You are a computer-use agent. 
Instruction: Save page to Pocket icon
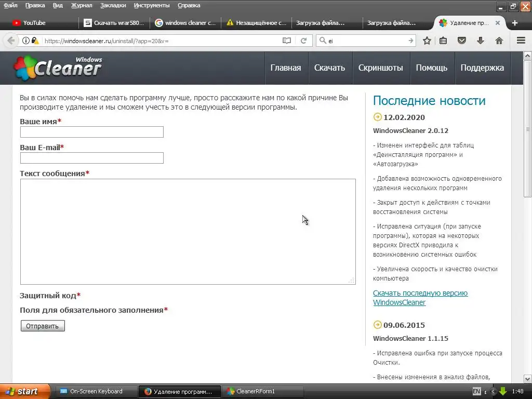click(462, 41)
